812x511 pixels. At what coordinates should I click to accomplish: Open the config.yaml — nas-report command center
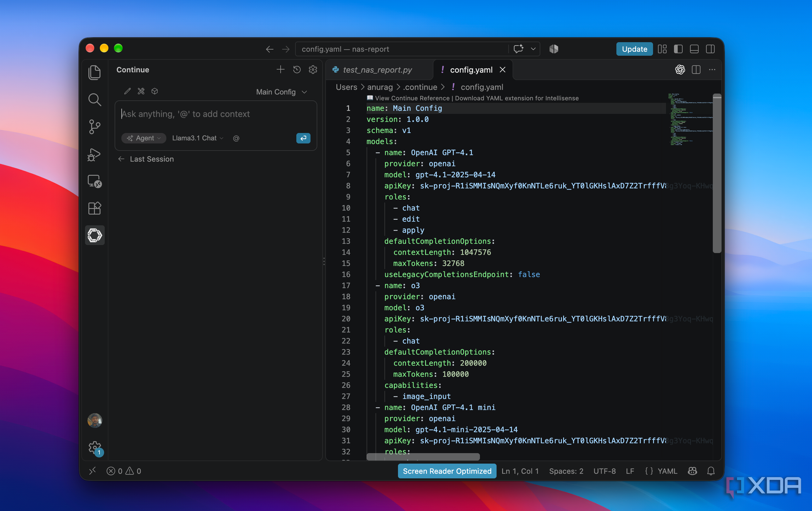401,49
